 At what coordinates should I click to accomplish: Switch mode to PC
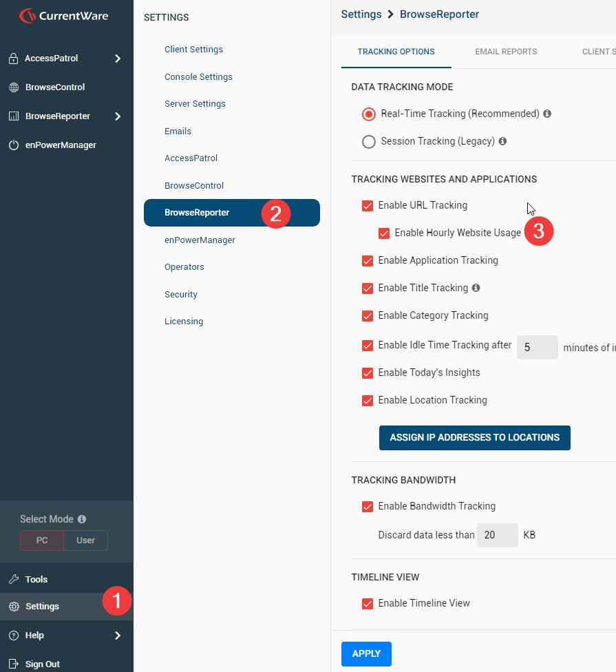pyautogui.click(x=42, y=540)
